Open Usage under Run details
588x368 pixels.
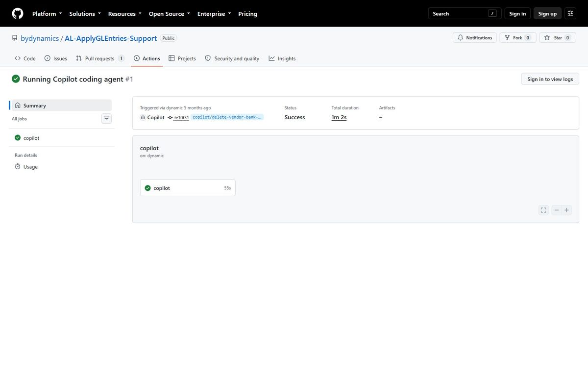pos(62,167)
